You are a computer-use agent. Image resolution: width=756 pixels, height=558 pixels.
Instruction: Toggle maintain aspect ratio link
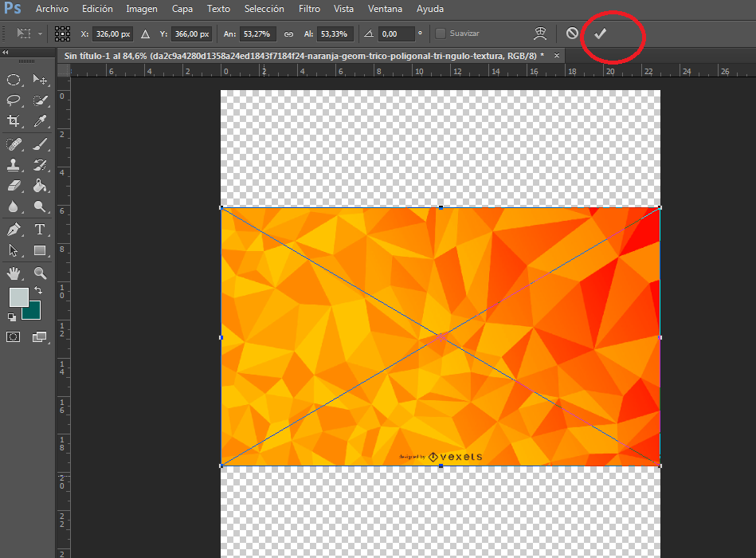click(x=288, y=34)
